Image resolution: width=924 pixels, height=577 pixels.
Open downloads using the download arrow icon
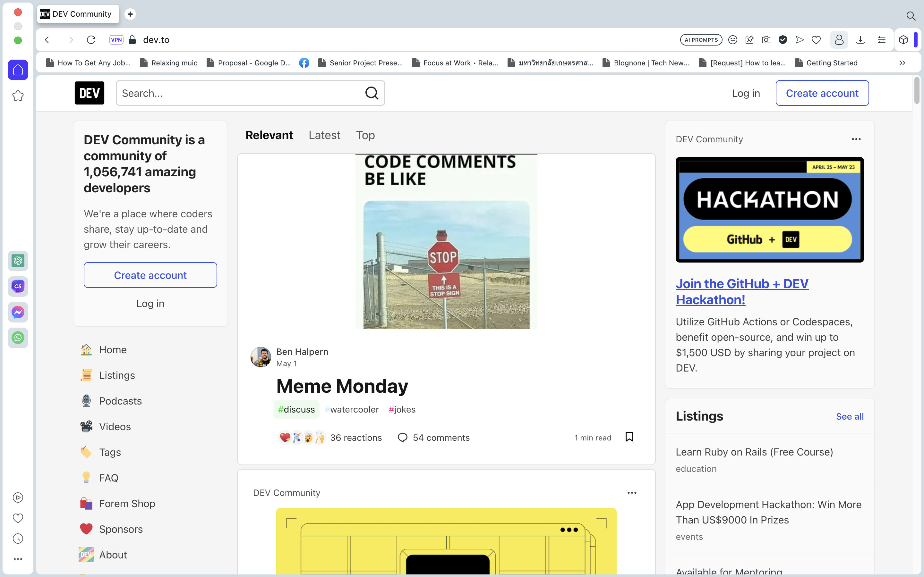tap(860, 39)
